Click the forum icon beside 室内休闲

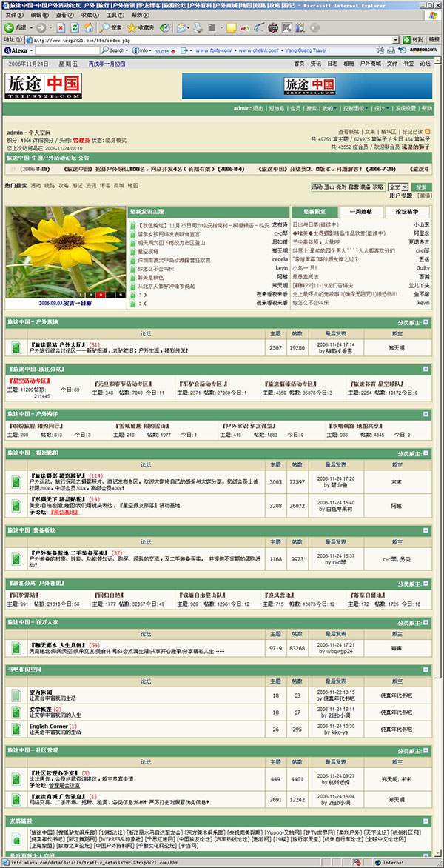point(16,695)
